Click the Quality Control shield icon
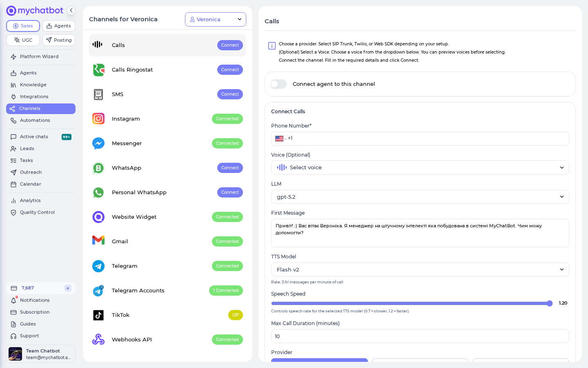588x368 pixels. [x=13, y=213]
